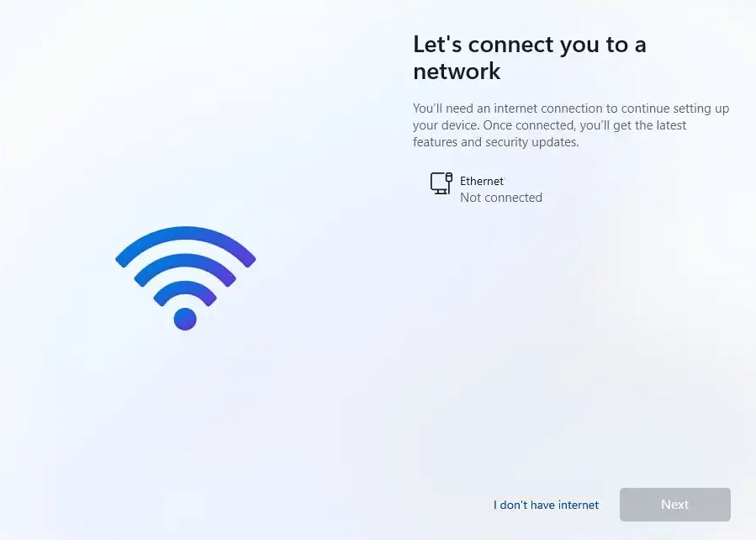The image size is (756, 540).
Task: Click the "your device. Once connected" line
Action: point(549,125)
